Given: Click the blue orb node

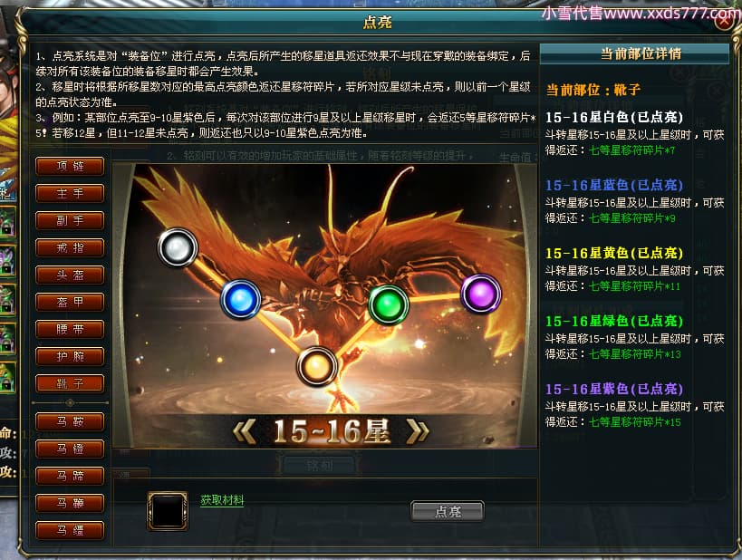Looking at the screenshot, I should click(x=241, y=299).
